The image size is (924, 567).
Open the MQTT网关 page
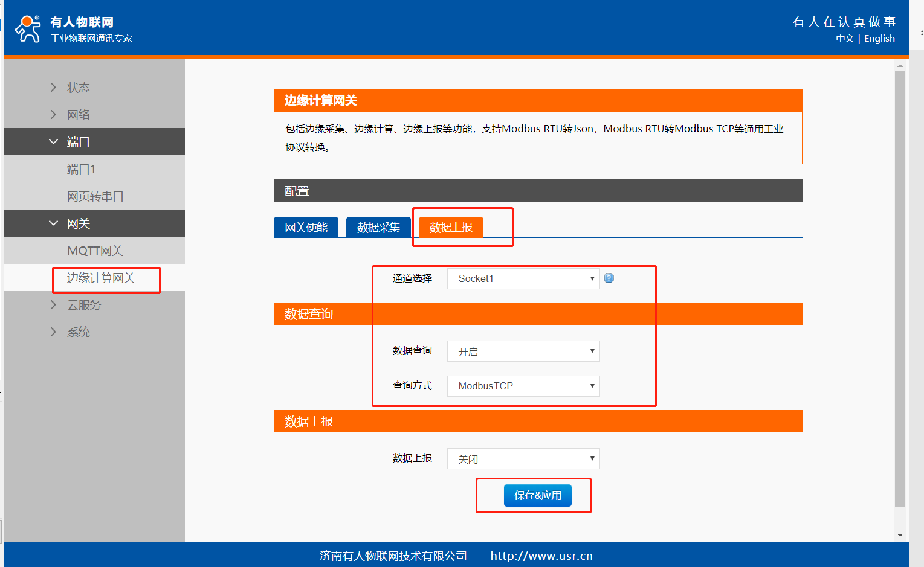(x=95, y=251)
